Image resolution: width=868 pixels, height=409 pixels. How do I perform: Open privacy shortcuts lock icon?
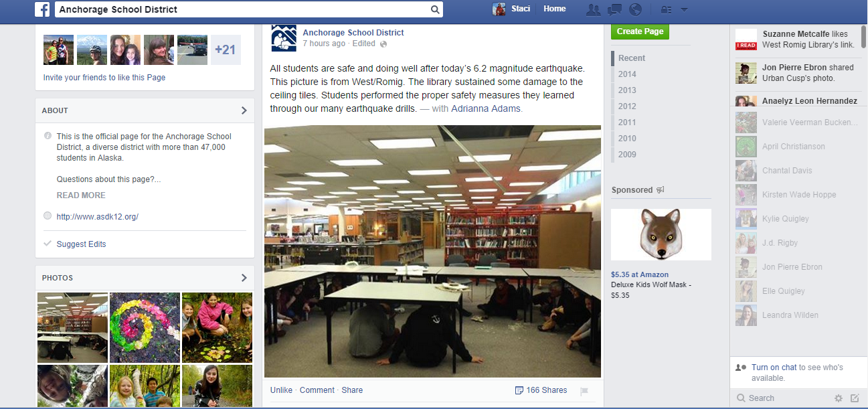pyautogui.click(x=665, y=9)
